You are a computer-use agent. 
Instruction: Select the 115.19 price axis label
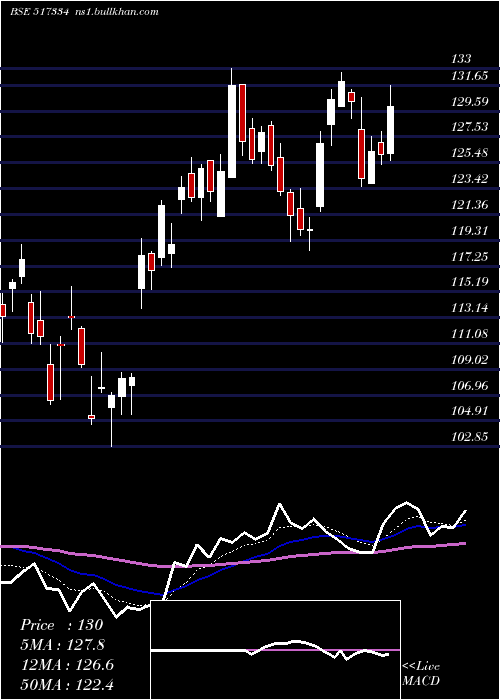pyautogui.click(x=470, y=282)
